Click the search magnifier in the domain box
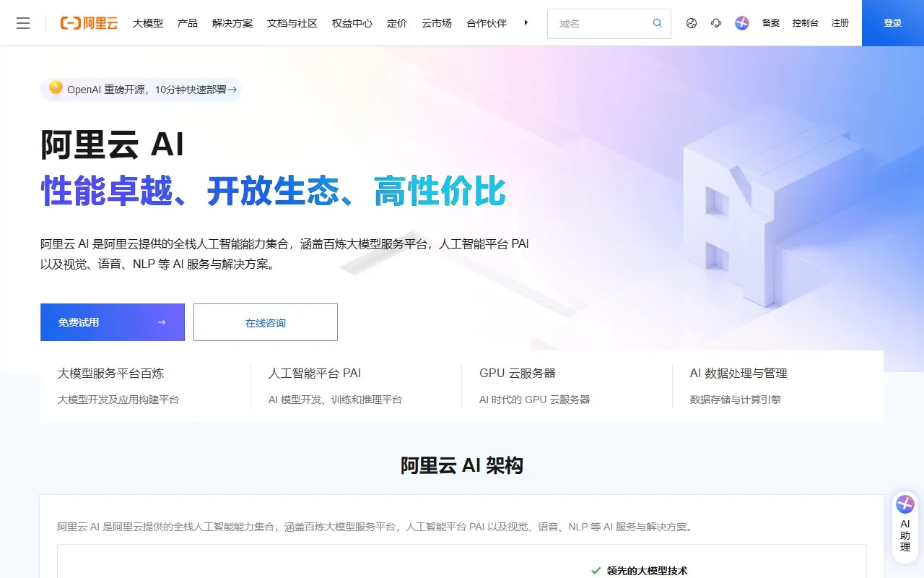 click(x=657, y=23)
